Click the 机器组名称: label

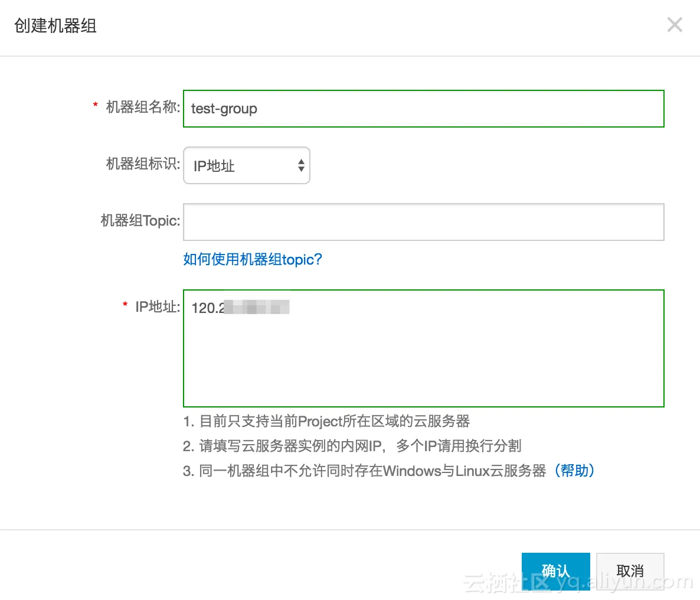pyautogui.click(x=143, y=107)
